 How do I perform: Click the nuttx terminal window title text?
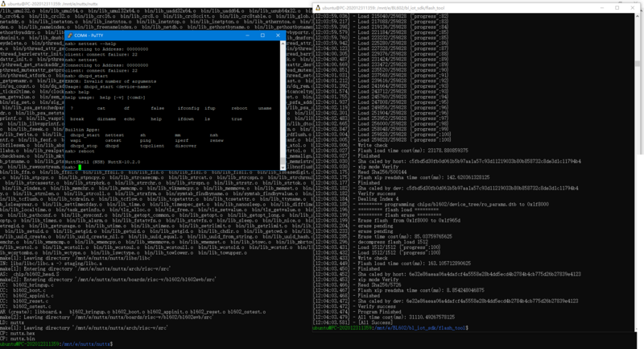[52, 3]
